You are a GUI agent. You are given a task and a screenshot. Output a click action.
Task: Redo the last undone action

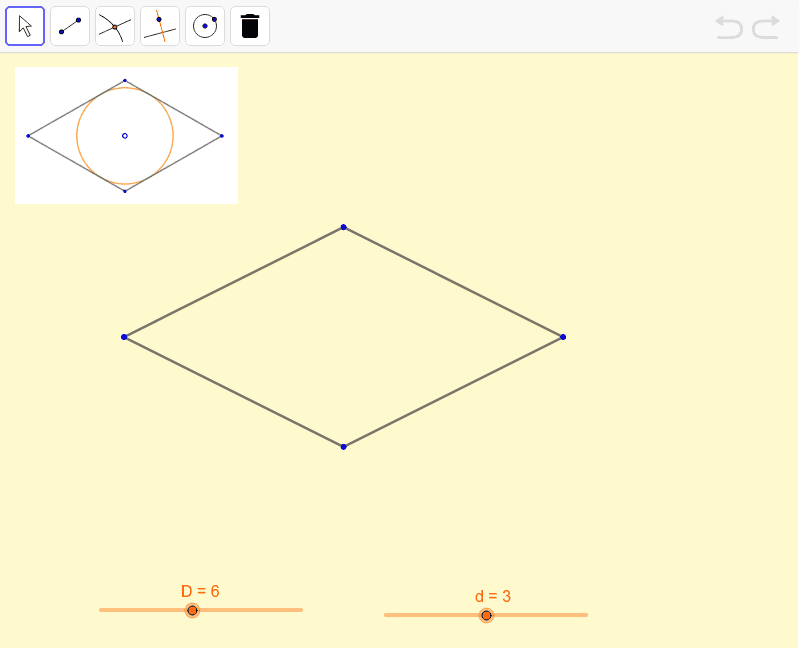coord(766,27)
